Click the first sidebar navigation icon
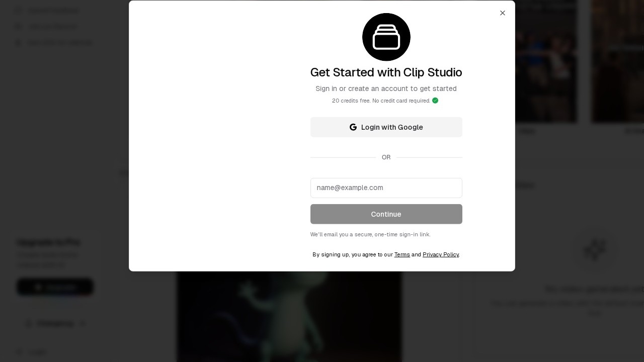The height and width of the screenshot is (362, 644). [19, 10]
